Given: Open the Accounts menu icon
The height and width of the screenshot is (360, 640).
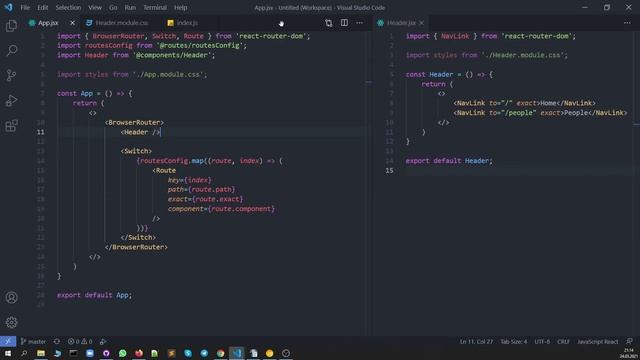Looking at the screenshot, I should coord(11,298).
